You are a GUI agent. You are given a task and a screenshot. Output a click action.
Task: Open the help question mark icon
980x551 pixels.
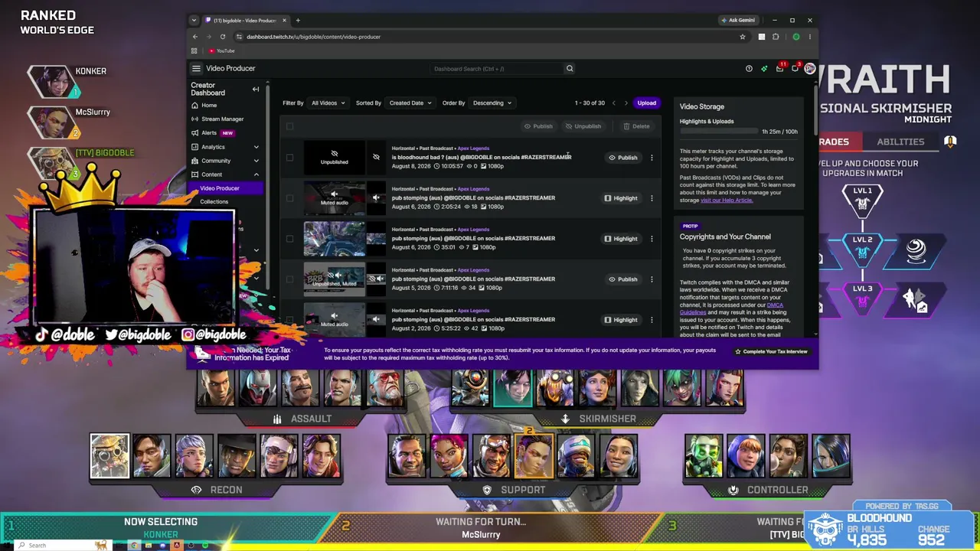point(749,69)
